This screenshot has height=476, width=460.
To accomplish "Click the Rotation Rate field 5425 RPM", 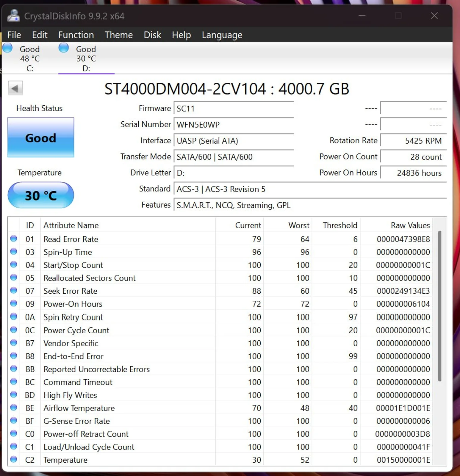I will tap(414, 141).
